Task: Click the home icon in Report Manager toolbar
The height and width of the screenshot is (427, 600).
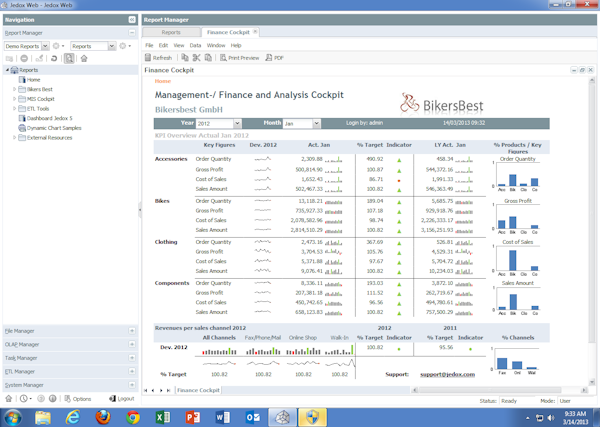Action: pyautogui.click(x=84, y=59)
